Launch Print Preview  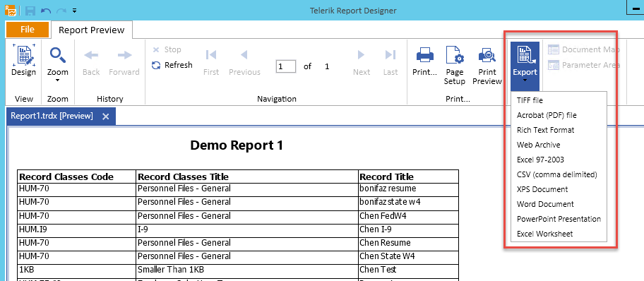[x=487, y=64]
